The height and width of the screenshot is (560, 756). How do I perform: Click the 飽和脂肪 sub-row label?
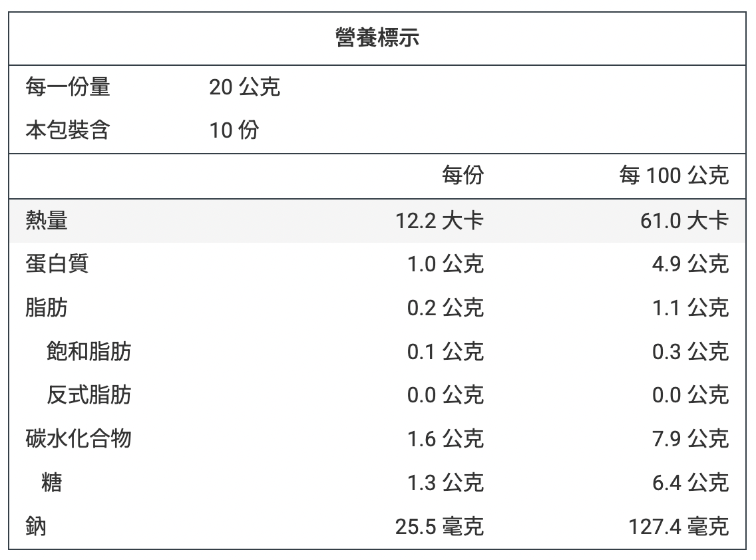[89, 351]
